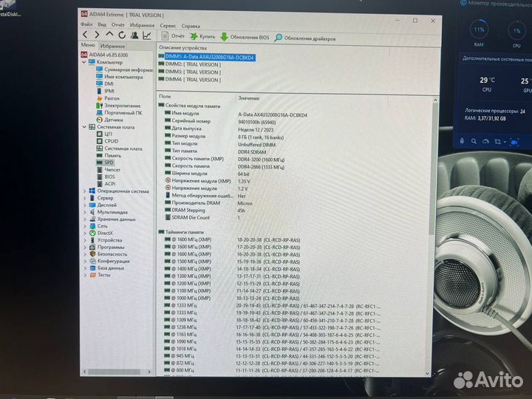
Task: Open the Файл menu
Action: point(86,24)
